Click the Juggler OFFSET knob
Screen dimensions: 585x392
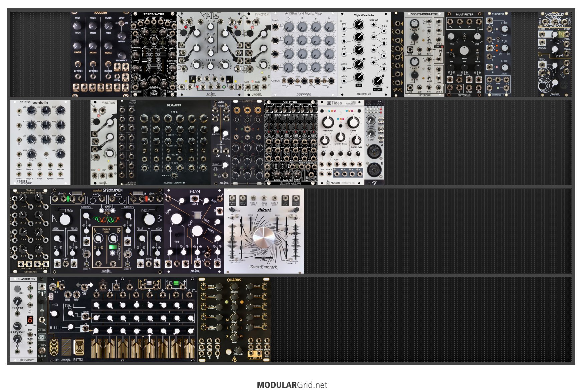tap(122, 36)
